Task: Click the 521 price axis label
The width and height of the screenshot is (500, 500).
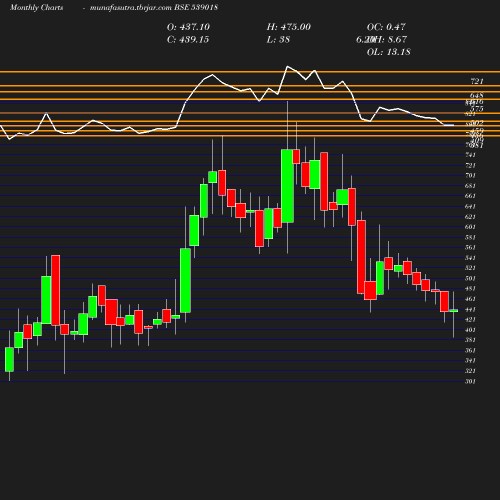Action: coord(470,268)
